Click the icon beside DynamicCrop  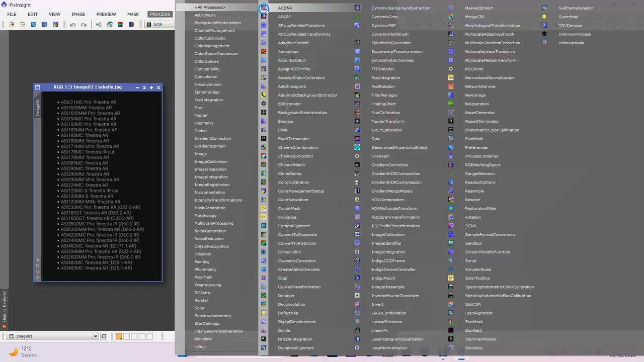(357, 17)
